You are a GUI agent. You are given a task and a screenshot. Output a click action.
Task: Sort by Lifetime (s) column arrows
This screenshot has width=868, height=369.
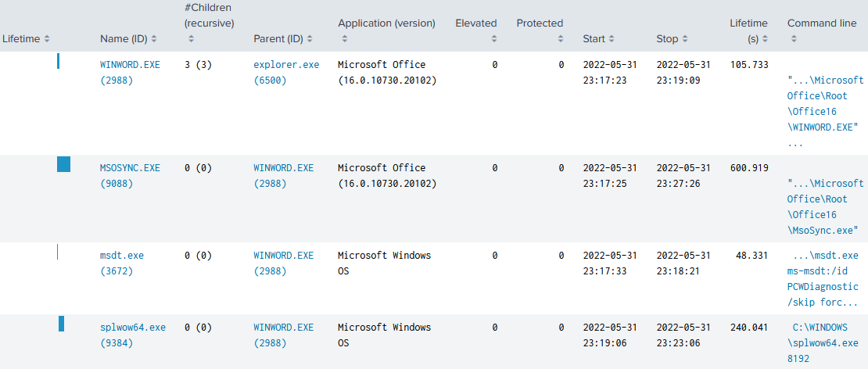pos(765,39)
